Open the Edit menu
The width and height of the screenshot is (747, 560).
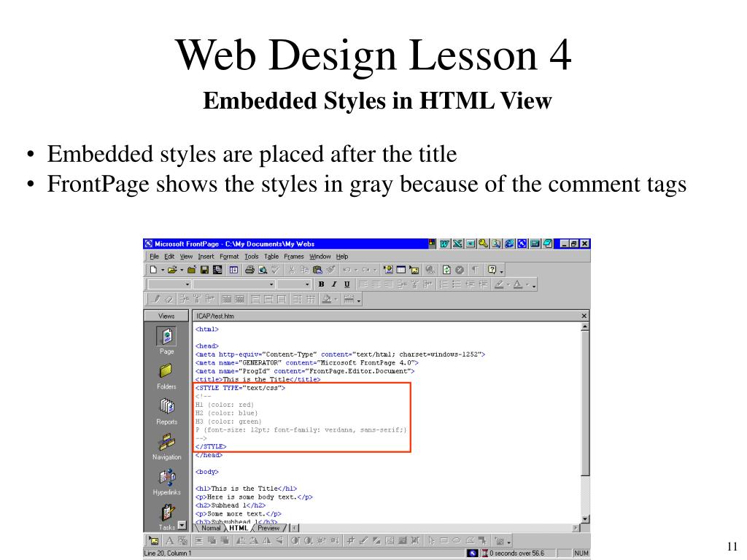click(169, 256)
